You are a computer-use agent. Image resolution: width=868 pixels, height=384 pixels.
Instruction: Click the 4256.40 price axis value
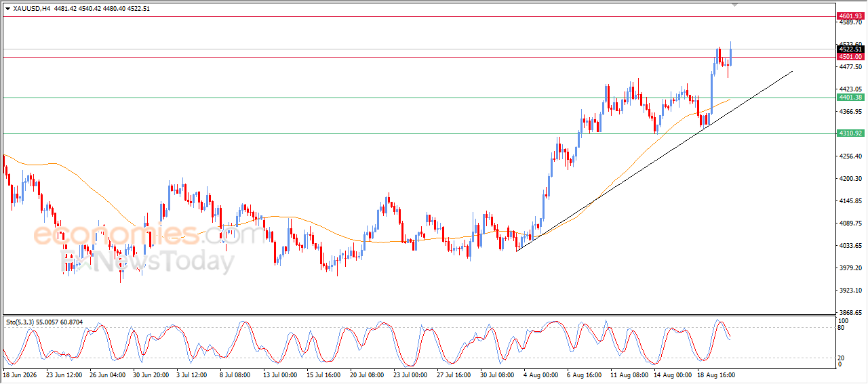[x=850, y=156]
